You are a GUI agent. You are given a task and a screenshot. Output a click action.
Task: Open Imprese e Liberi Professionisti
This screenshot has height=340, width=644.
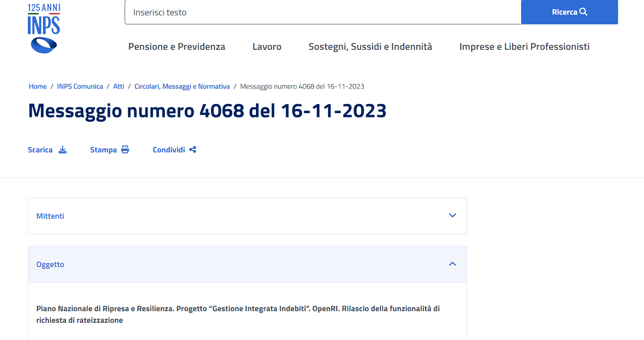click(524, 47)
